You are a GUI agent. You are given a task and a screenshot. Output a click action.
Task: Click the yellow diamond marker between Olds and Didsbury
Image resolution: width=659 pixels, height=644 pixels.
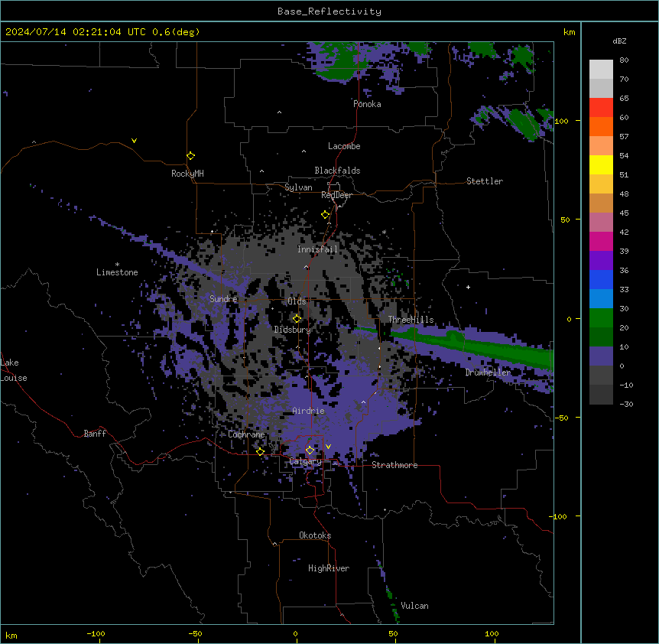[297, 319]
